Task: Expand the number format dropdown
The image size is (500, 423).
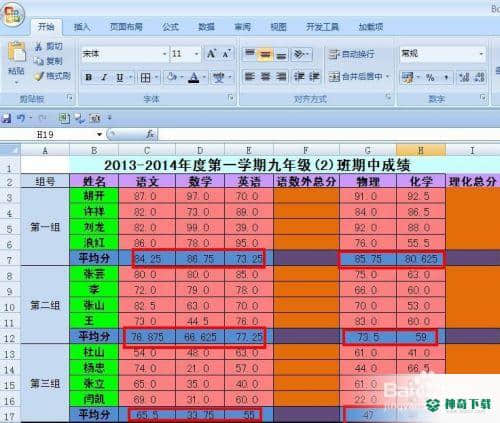Action: (x=481, y=53)
